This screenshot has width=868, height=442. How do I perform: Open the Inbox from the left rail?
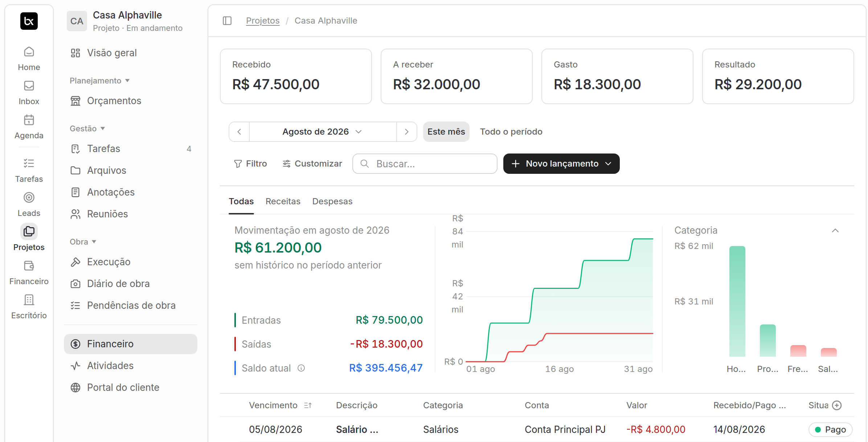pos(29,93)
